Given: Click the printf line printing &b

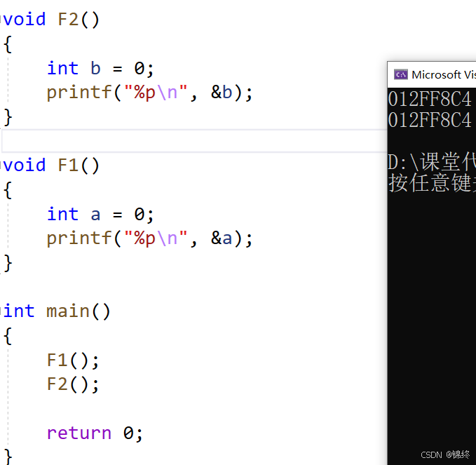Looking at the screenshot, I should (x=149, y=93).
